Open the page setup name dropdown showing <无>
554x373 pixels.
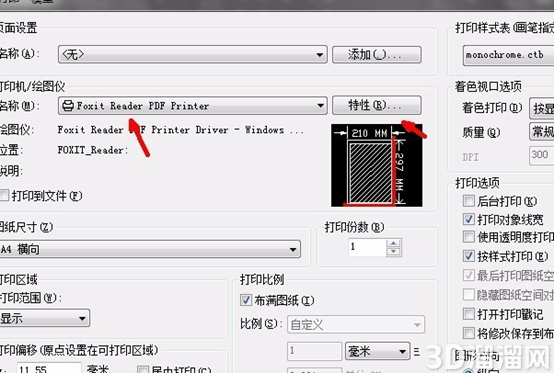(193, 54)
